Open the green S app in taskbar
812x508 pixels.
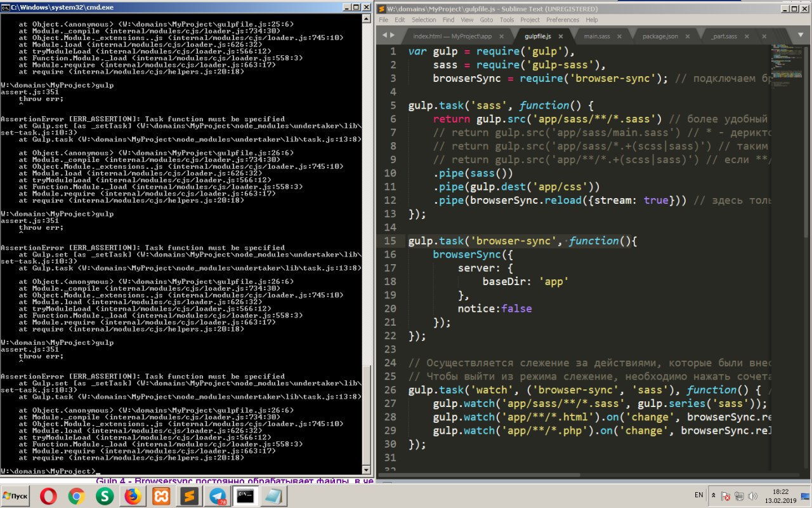pos(105,497)
